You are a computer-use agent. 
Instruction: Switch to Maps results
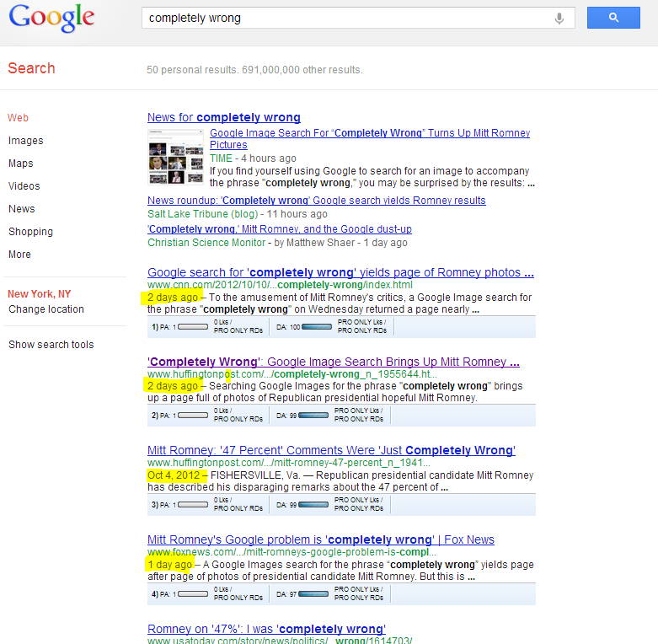coord(20,164)
